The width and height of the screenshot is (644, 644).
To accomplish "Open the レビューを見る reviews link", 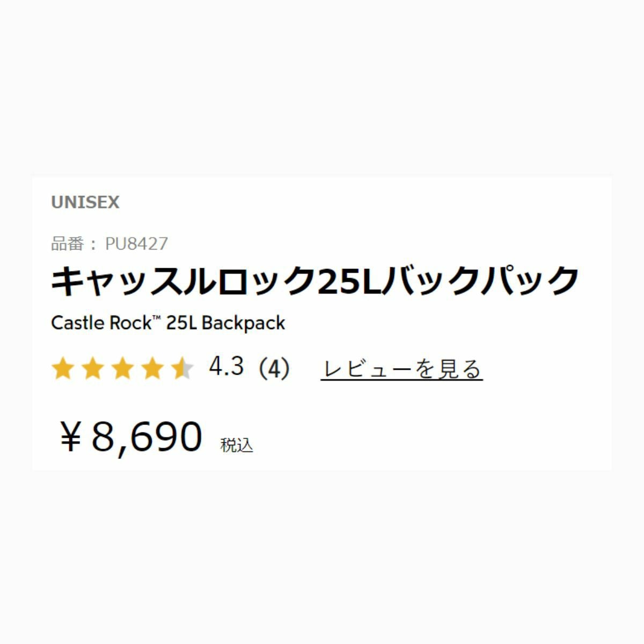I will (401, 369).
